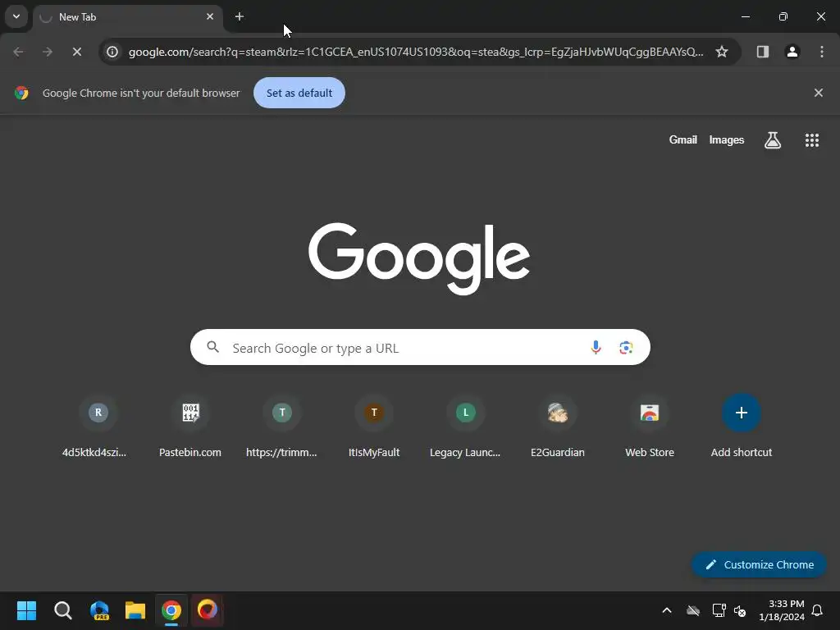View site information icon in address bar

112,52
